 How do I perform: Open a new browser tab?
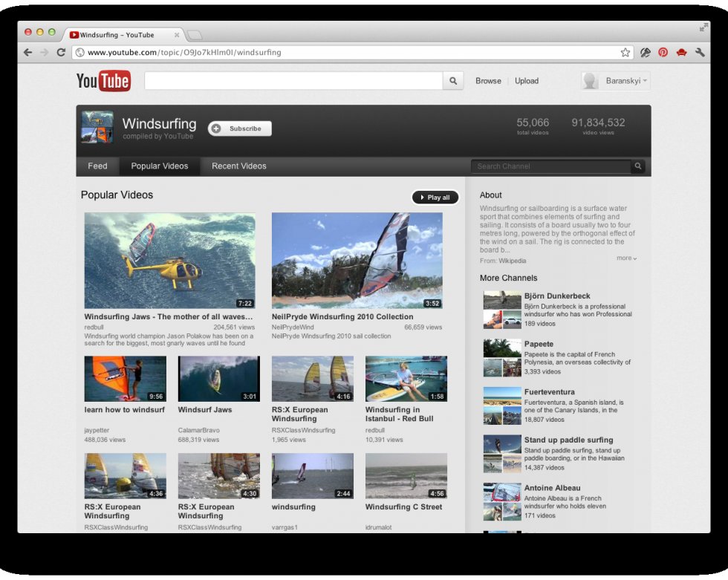[x=195, y=35]
